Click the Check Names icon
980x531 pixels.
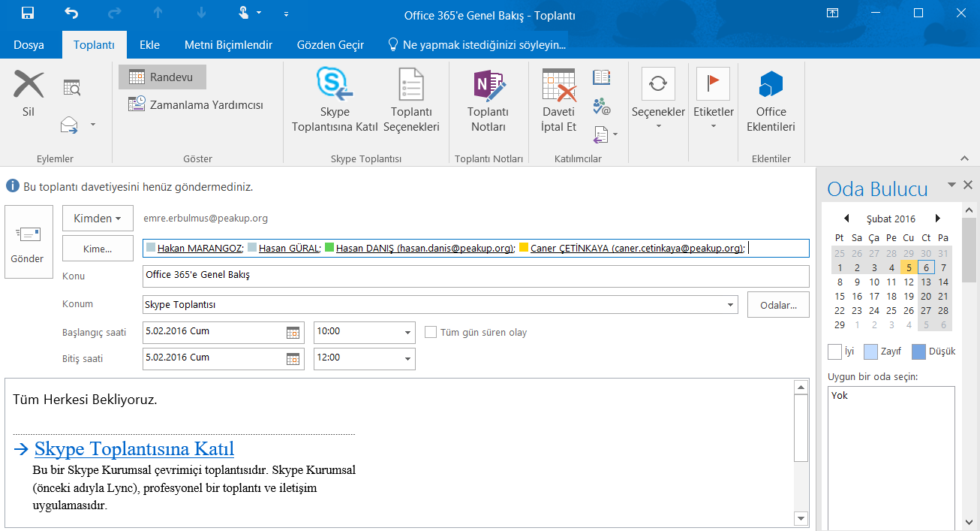[x=602, y=106]
